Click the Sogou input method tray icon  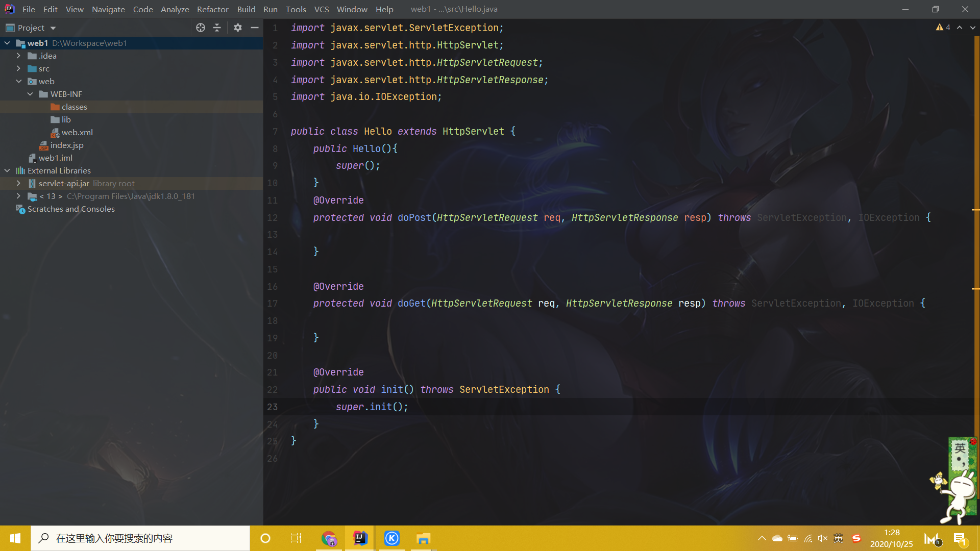(x=856, y=538)
